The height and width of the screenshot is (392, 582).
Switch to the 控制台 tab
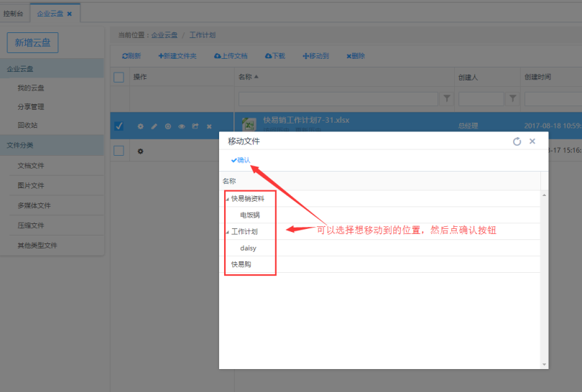13,14
